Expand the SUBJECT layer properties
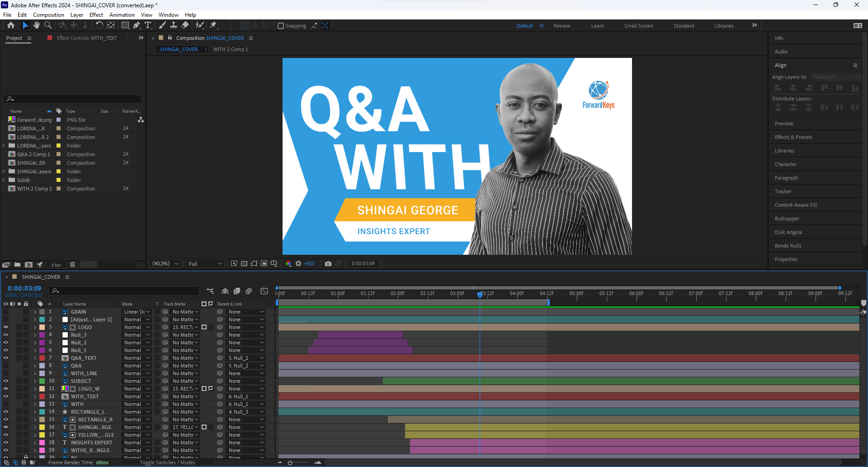 click(x=35, y=381)
